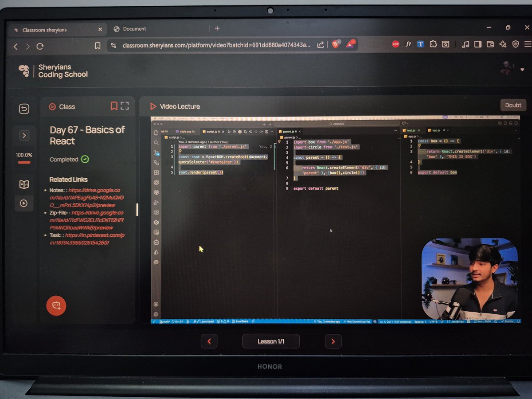The image size is (532, 399).
Task: Open the Brave Rewards triangle icon
Action: pyautogui.click(x=350, y=44)
